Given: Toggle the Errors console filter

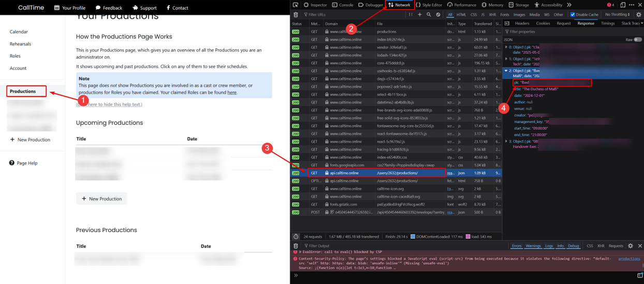Looking at the screenshot, I should (517, 246).
